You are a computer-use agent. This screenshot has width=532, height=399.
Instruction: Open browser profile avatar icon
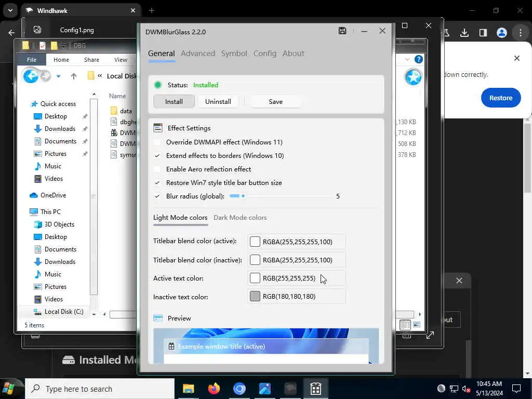pos(501,33)
